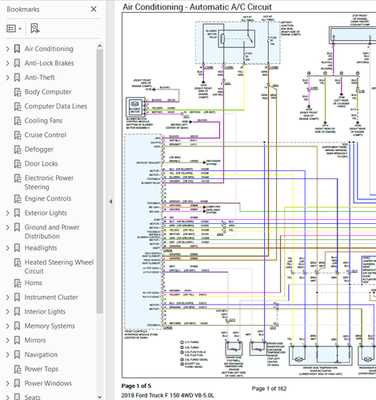Go to the Headlights bookmark
This screenshot has width=376, height=400.
[41, 248]
